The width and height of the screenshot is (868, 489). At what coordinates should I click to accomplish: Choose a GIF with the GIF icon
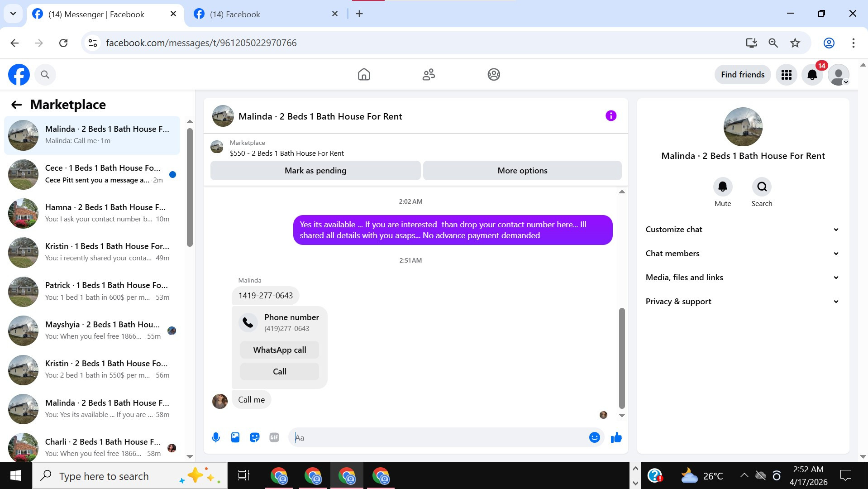[x=274, y=437]
